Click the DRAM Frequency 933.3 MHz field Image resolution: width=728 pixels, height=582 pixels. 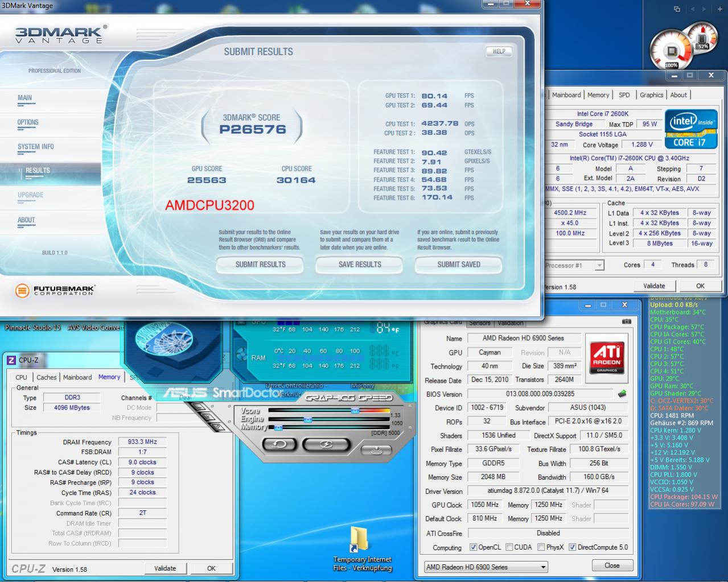[142, 441]
